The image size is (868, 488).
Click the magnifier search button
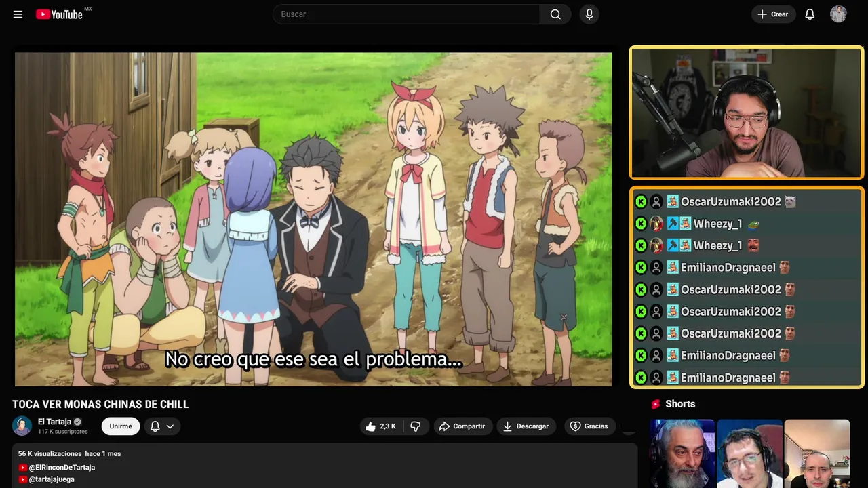pyautogui.click(x=555, y=14)
